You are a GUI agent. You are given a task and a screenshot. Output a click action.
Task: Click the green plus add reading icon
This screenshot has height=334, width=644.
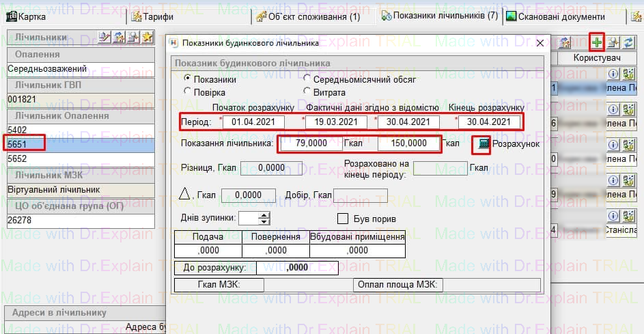pyautogui.click(x=598, y=43)
